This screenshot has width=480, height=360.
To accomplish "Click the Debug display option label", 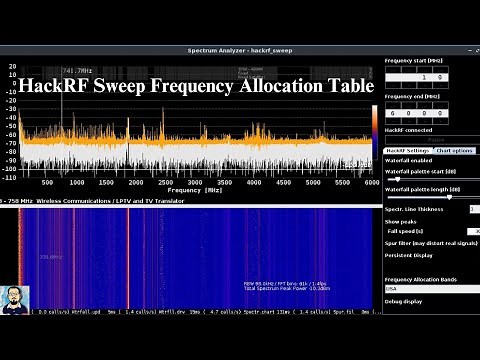I will (403, 302).
